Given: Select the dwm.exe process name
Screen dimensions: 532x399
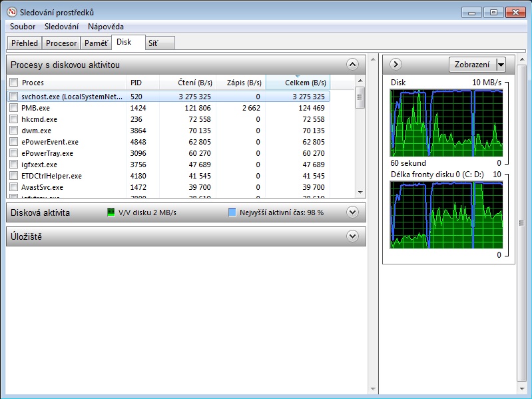Looking at the screenshot, I should click(37, 131).
